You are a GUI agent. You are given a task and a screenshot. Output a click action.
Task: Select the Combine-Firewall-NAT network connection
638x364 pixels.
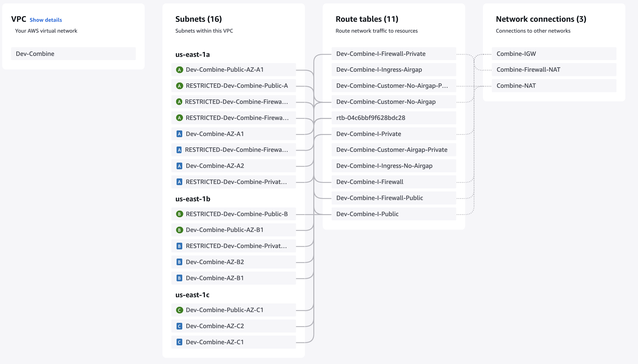pyautogui.click(x=554, y=69)
